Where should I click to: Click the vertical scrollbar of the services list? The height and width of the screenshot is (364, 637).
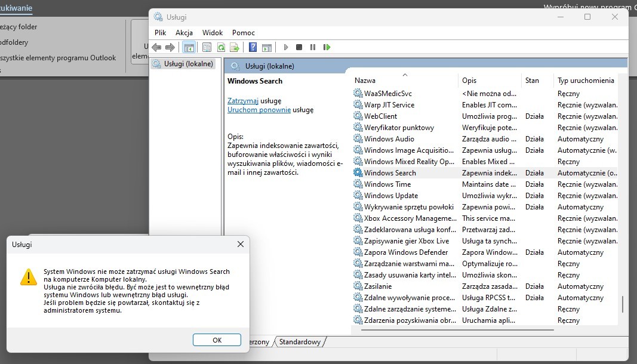(623, 304)
